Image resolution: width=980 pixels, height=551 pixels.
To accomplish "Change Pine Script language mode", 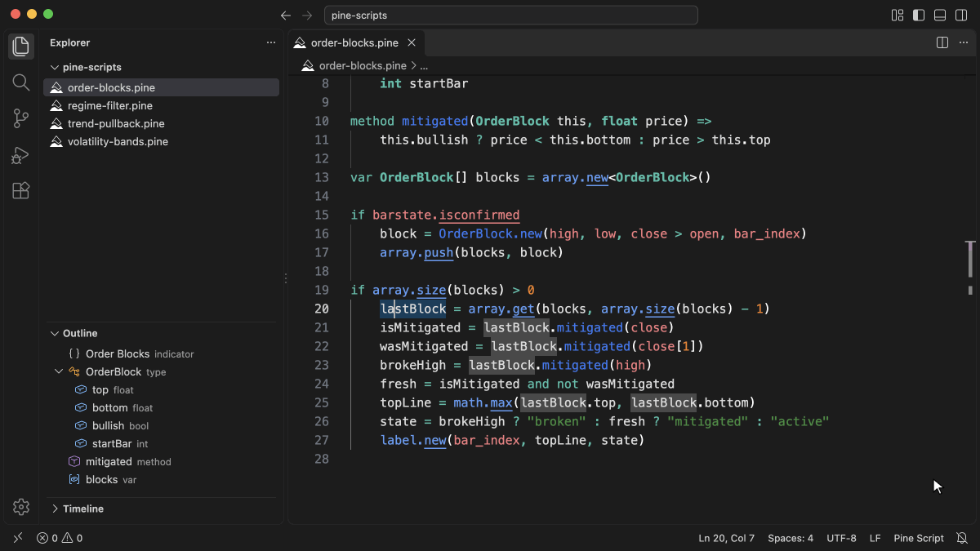I will [919, 538].
